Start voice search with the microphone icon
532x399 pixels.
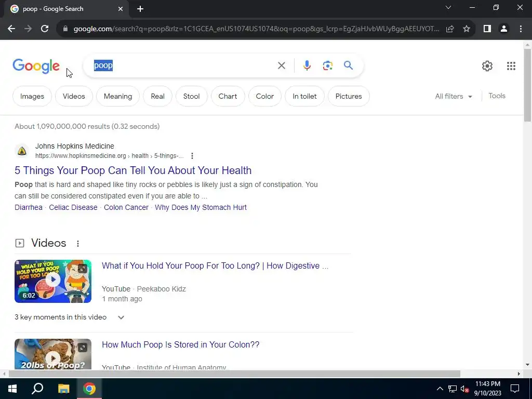307,65
